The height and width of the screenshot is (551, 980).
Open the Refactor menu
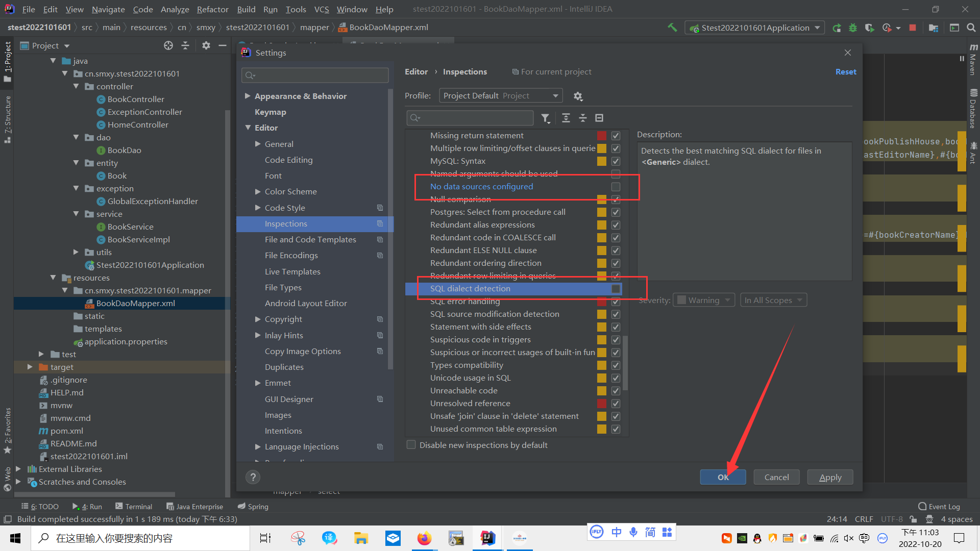click(212, 9)
